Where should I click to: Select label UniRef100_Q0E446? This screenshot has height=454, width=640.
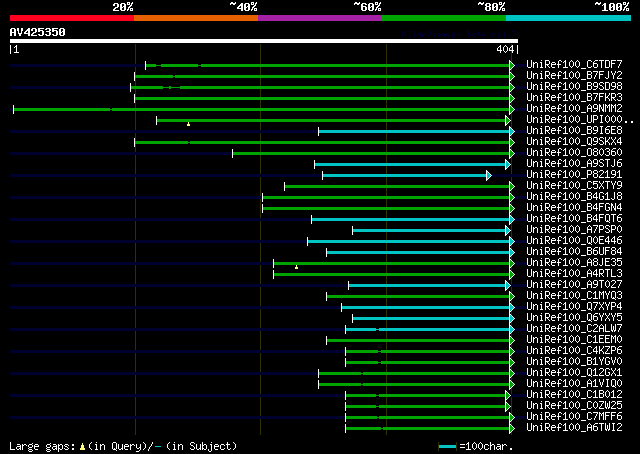(x=574, y=241)
